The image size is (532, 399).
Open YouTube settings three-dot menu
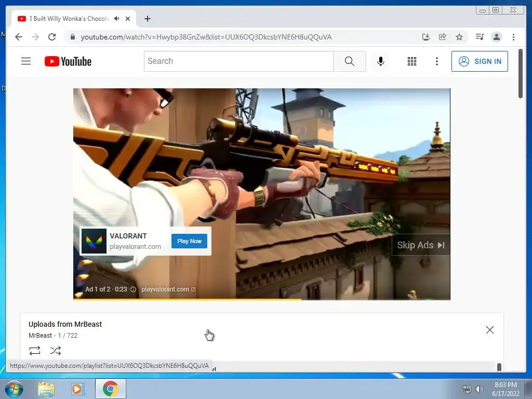point(436,61)
